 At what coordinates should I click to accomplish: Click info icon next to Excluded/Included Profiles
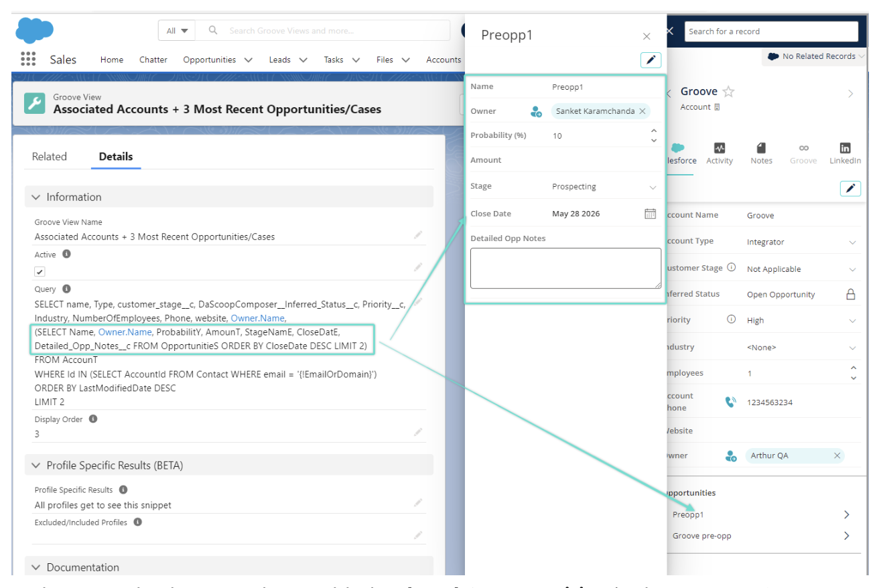click(137, 522)
